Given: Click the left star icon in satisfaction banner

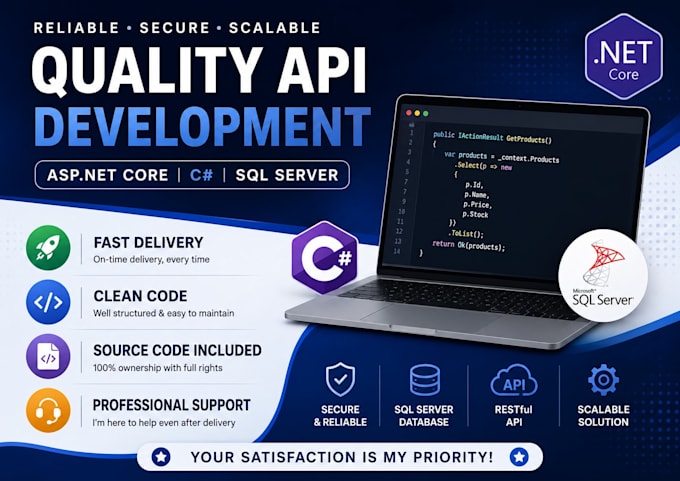Looking at the screenshot, I should (x=161, y=457).
